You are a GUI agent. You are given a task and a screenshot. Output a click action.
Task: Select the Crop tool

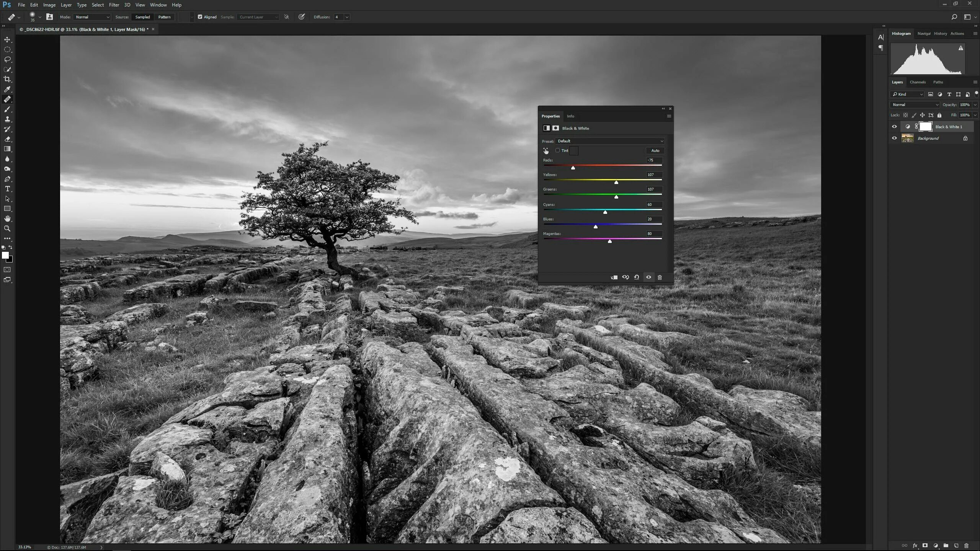click(7, 79)
